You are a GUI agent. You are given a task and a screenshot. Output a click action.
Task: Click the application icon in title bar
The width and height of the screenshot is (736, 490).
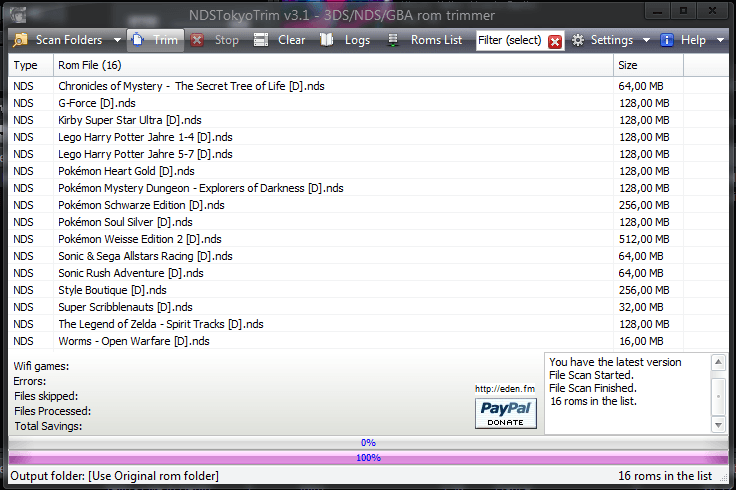click(18, 15)
